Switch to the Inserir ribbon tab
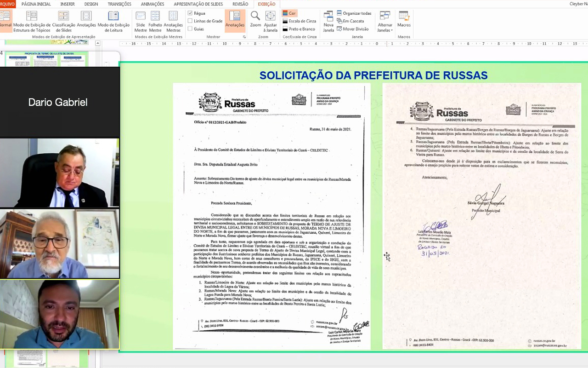The height and width of the screenshot is (368, 588). [x=68, y=4]
